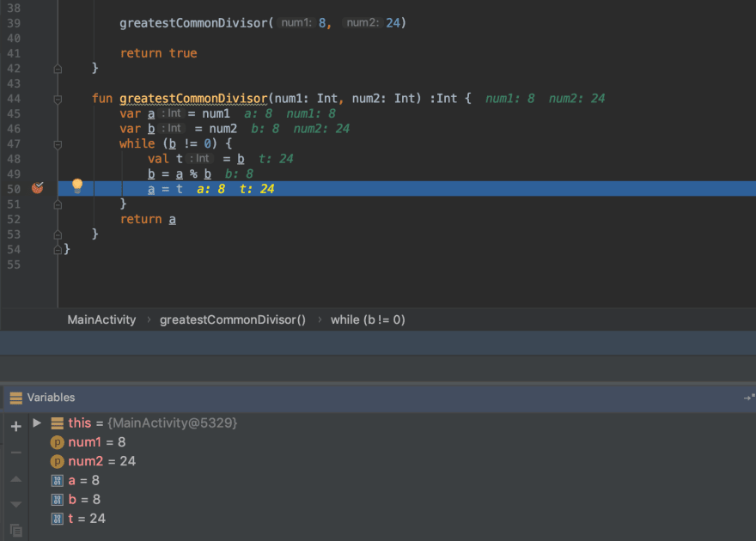
Task: Click the plus New Watch icon
Action: [x=16, y=426]
